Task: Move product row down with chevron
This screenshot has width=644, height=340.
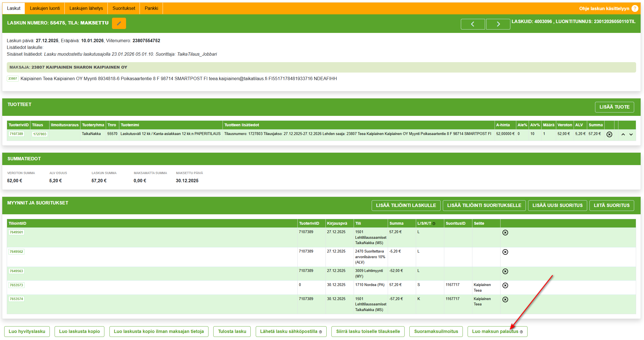Action: click(631, 134)
